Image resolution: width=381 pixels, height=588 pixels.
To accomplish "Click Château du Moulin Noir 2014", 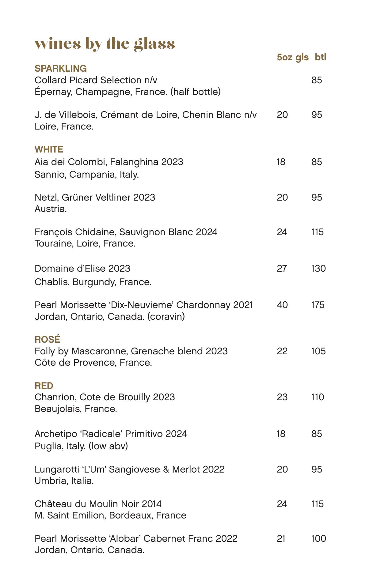I will pyautogui.click(x=98, y=504).
